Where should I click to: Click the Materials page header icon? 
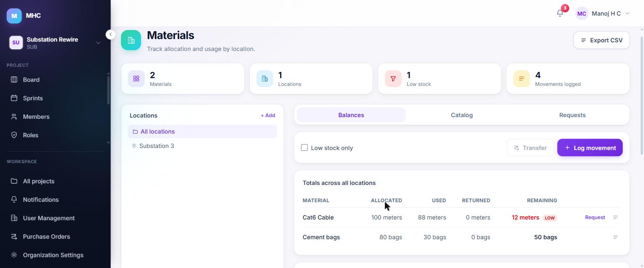point(131,40)
